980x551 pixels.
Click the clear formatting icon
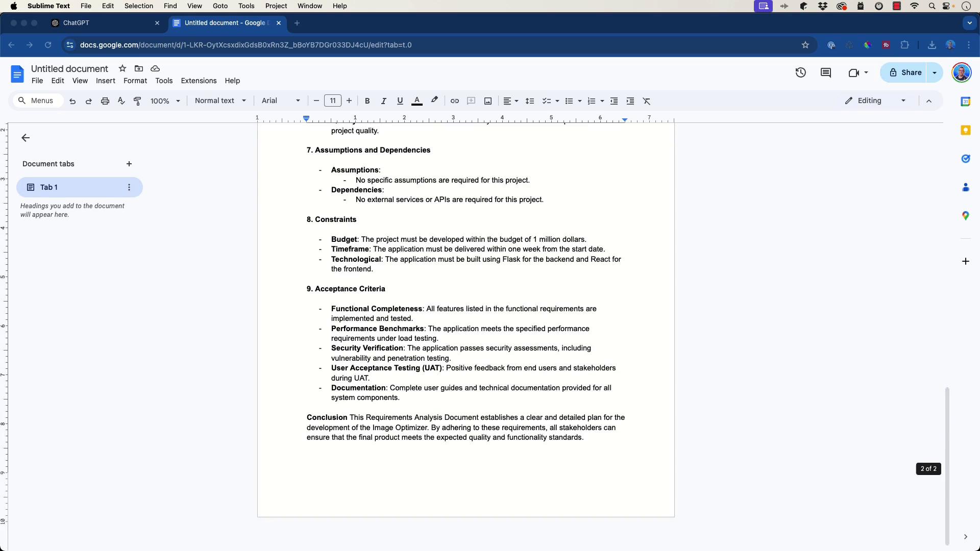(647, 101)
